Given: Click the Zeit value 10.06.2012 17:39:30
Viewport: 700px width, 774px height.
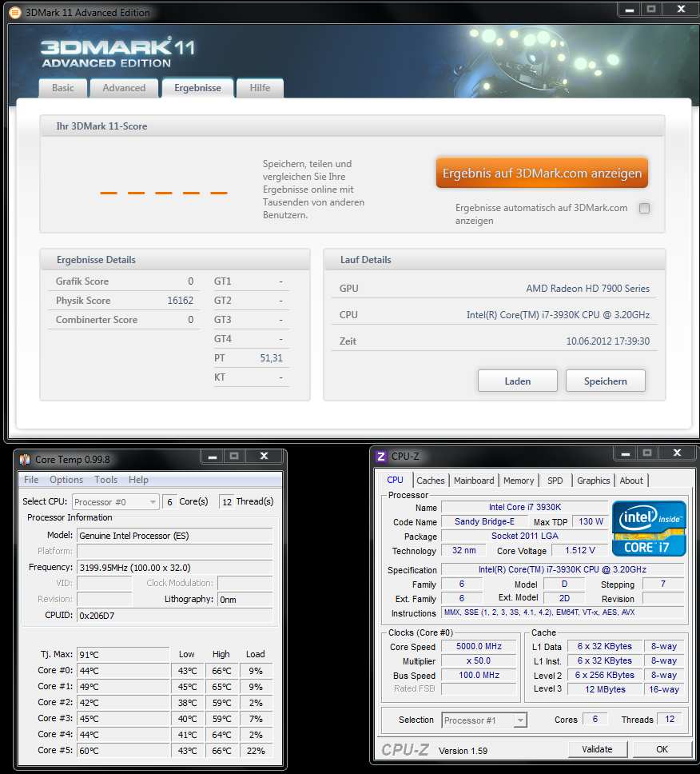Looking at the screenshot, I should click(608, 341).
